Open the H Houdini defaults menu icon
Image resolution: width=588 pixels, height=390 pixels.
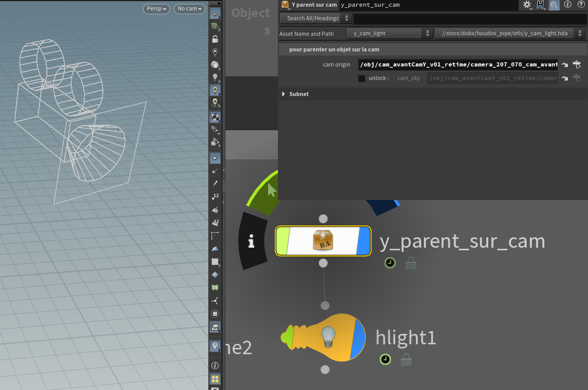coord(540,5)
